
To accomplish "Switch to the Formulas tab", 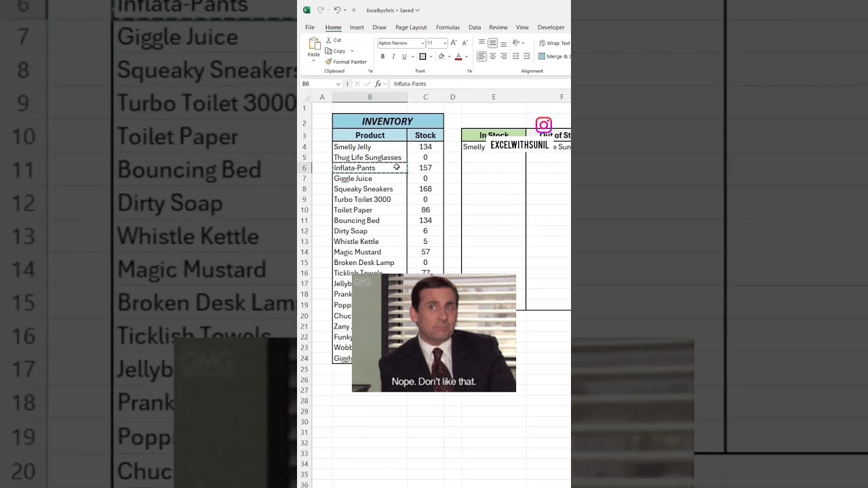I will click(x=448, y=27).
